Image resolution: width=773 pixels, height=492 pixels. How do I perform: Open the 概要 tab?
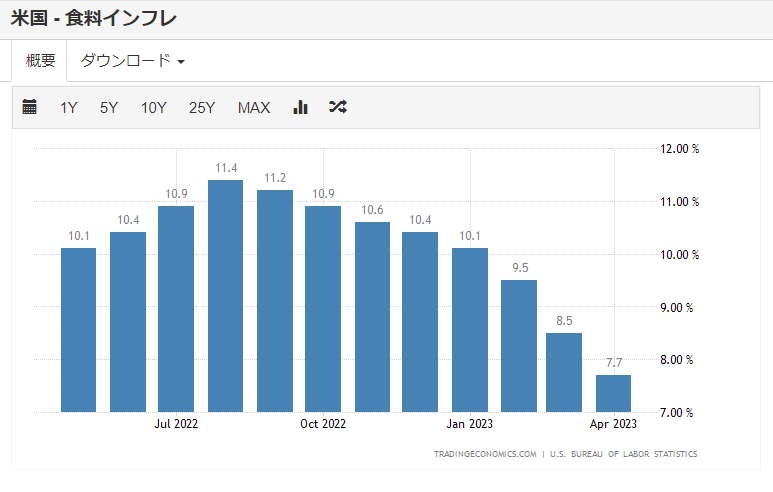[x=40, y=61]
